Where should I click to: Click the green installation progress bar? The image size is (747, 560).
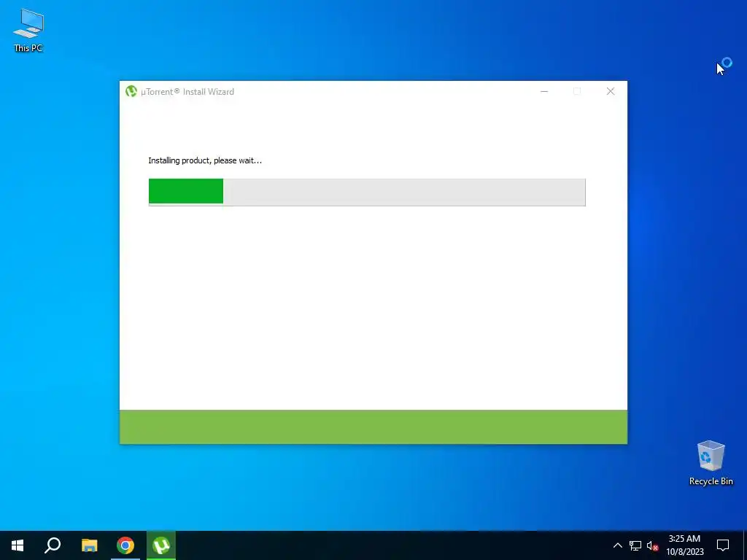click(367, 192)
